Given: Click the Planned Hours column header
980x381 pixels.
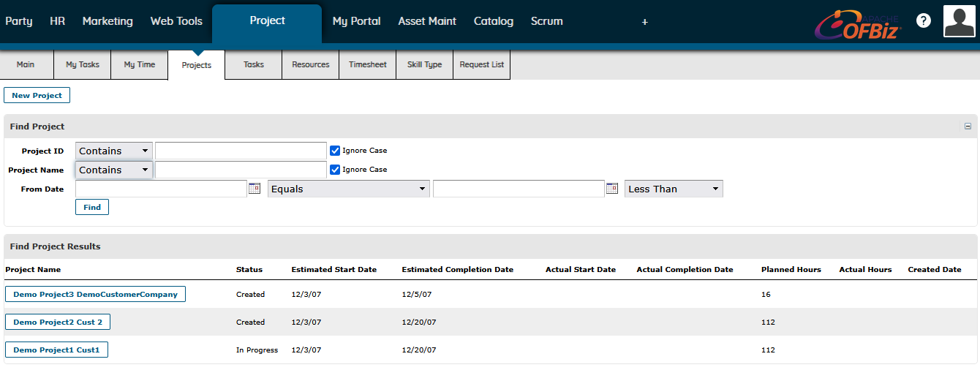Looking at the screenshot, I should 791,270.
